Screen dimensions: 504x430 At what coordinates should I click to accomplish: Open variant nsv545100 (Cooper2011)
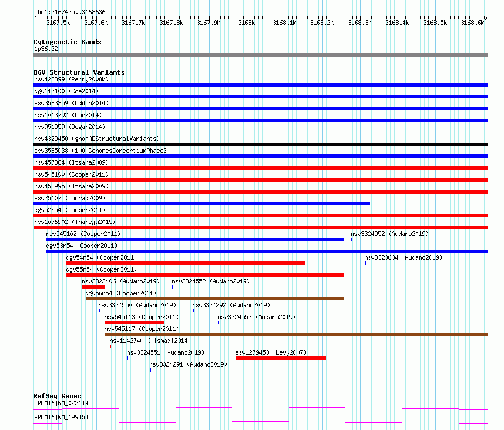click(x=71, y=174)
